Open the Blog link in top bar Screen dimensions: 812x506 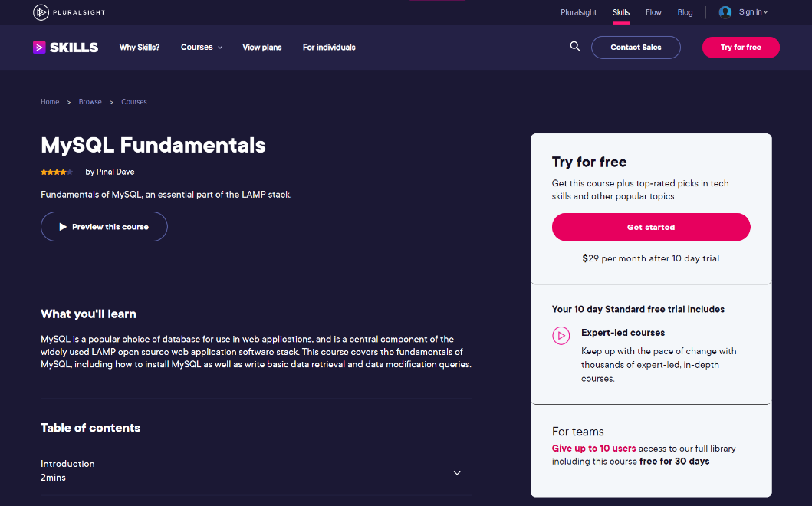pos(685,12)
